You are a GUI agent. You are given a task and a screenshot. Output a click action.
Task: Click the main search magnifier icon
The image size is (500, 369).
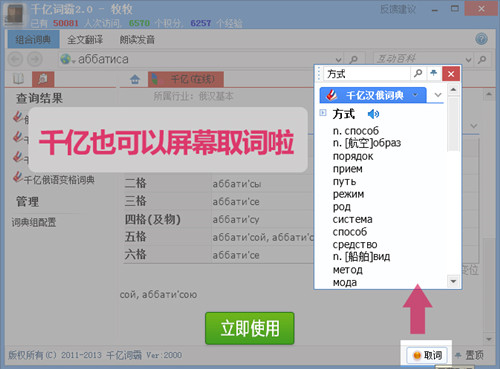point(353,60)
